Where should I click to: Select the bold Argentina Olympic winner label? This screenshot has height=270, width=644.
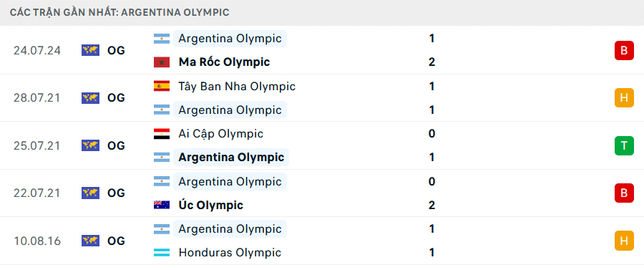231,158
